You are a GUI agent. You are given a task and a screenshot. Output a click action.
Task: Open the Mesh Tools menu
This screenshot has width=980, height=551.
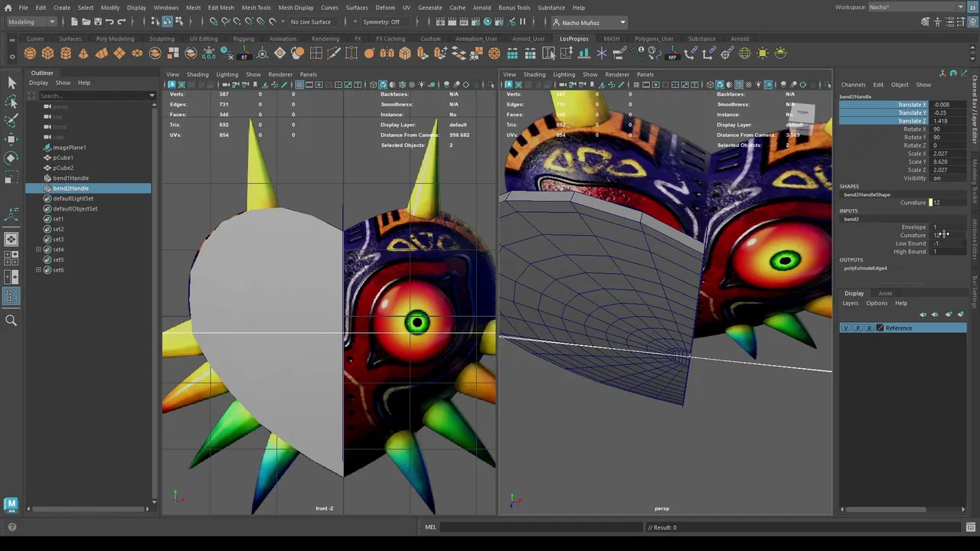[256, 8]
